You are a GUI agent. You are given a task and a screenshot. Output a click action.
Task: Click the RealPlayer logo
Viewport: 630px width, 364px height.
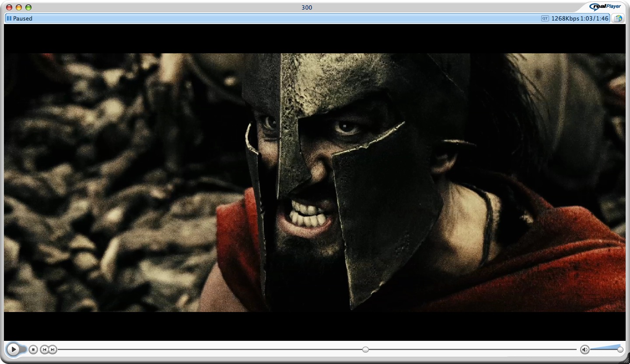tap(605, 7)
